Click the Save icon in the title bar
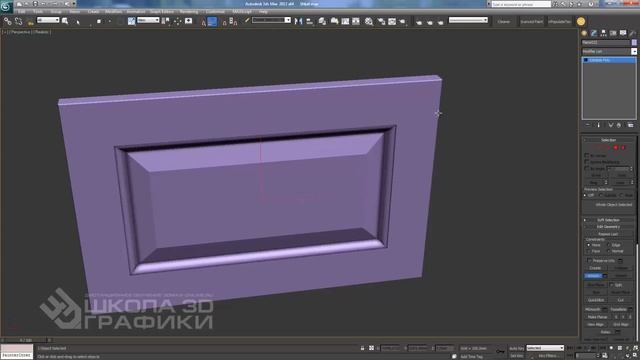 click(36, 4)
